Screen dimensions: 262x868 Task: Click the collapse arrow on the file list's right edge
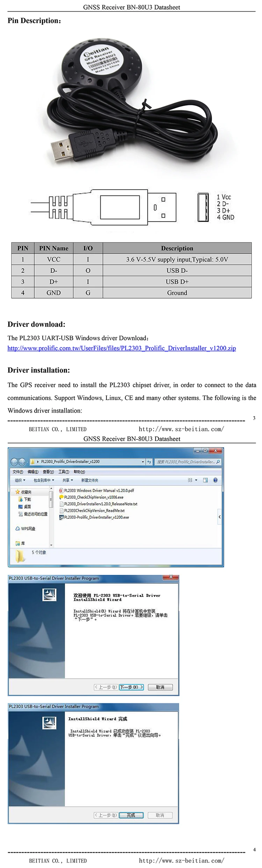pos(219,517)
